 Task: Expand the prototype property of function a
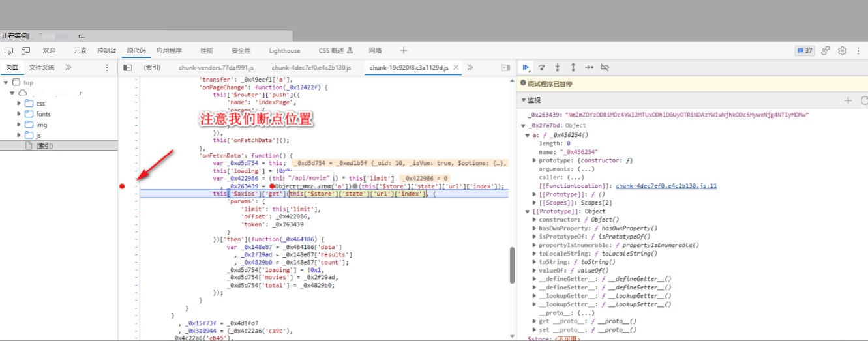tap(535, 160)
